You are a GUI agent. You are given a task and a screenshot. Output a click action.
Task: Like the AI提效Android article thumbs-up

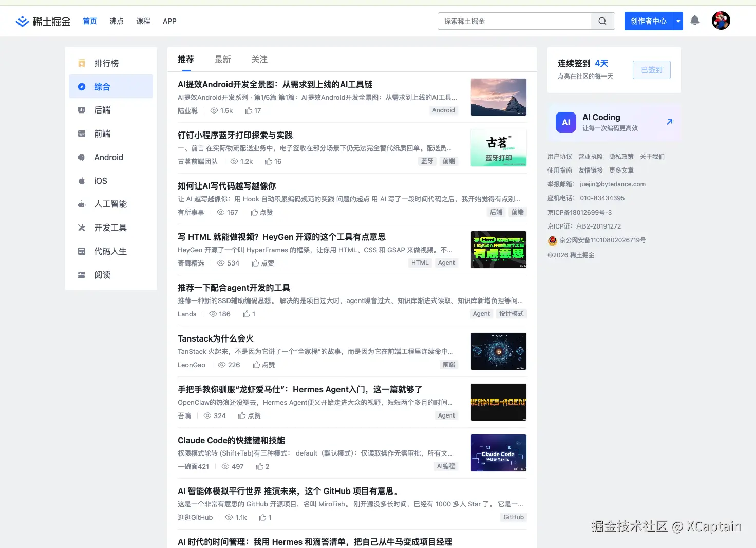tap(249, 110)
